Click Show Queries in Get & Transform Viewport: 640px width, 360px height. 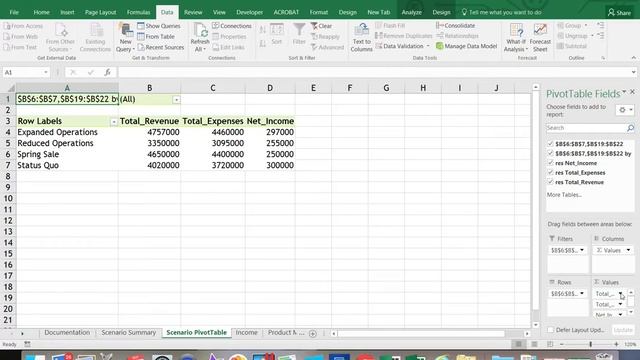coord(159,26)
